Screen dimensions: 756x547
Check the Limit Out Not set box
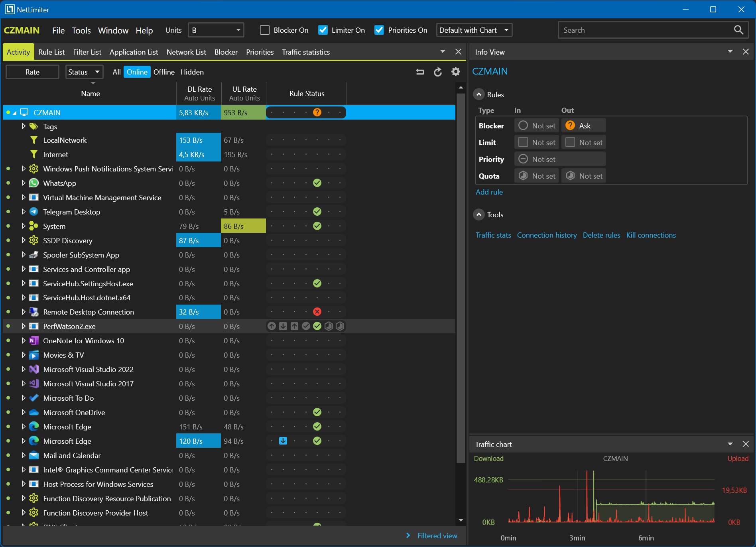pos(584,142)
